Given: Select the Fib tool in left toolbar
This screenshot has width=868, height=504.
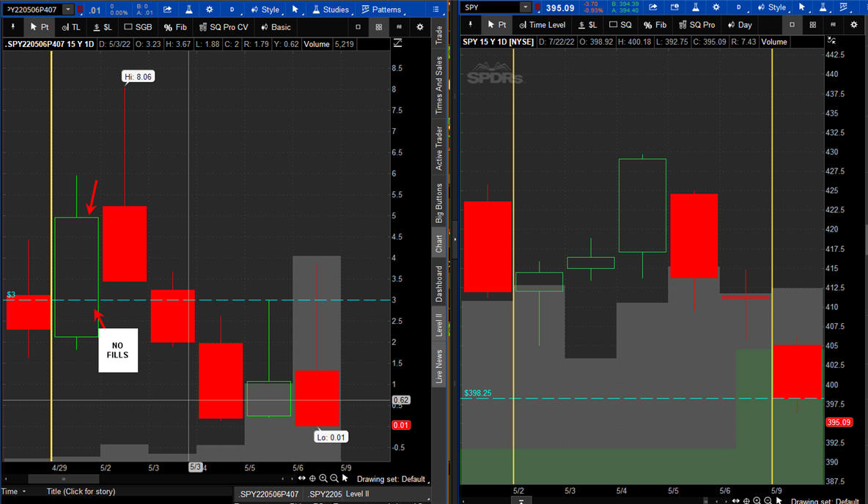Looking at the screenshot, I should [175, 26].
